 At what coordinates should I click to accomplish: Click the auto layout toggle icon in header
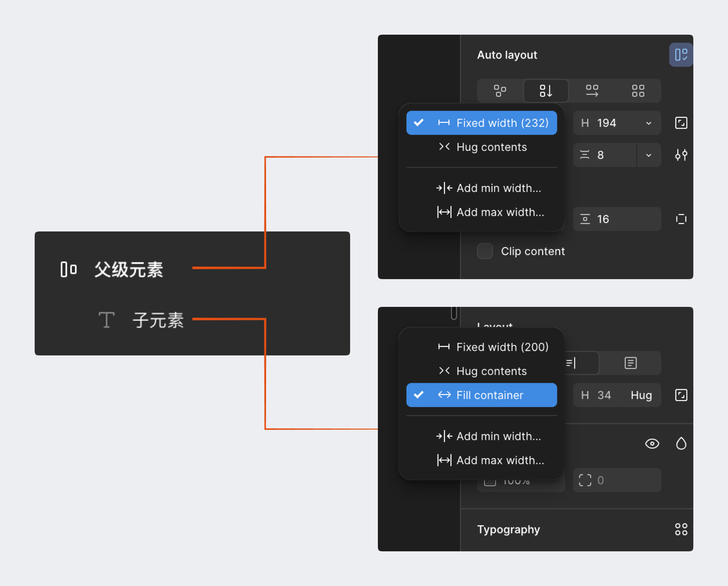(681, 55)
